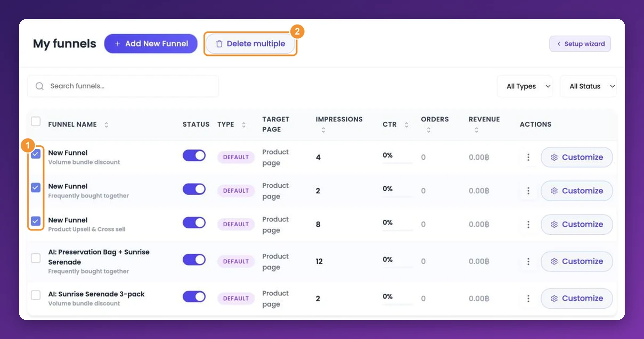644x339 pixels.
Task: Click the Target Page column header
Action: point(276,125)
